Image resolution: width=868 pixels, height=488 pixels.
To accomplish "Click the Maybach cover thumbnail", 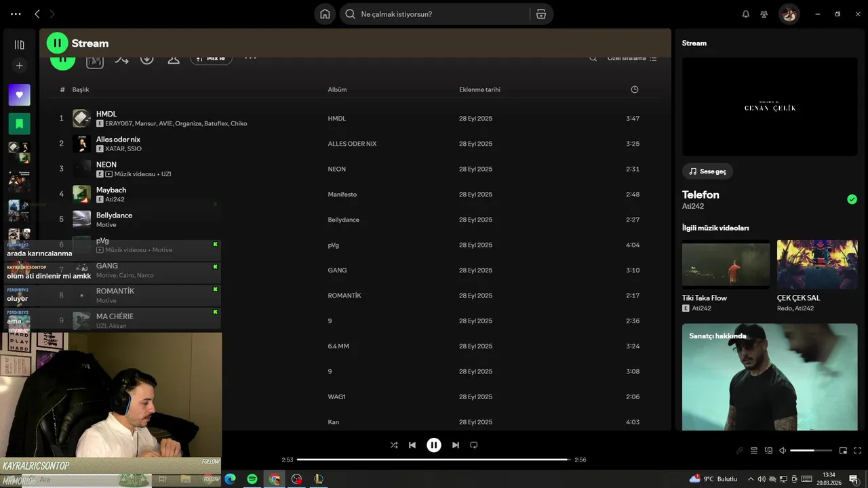I will [x=81, y=194].
